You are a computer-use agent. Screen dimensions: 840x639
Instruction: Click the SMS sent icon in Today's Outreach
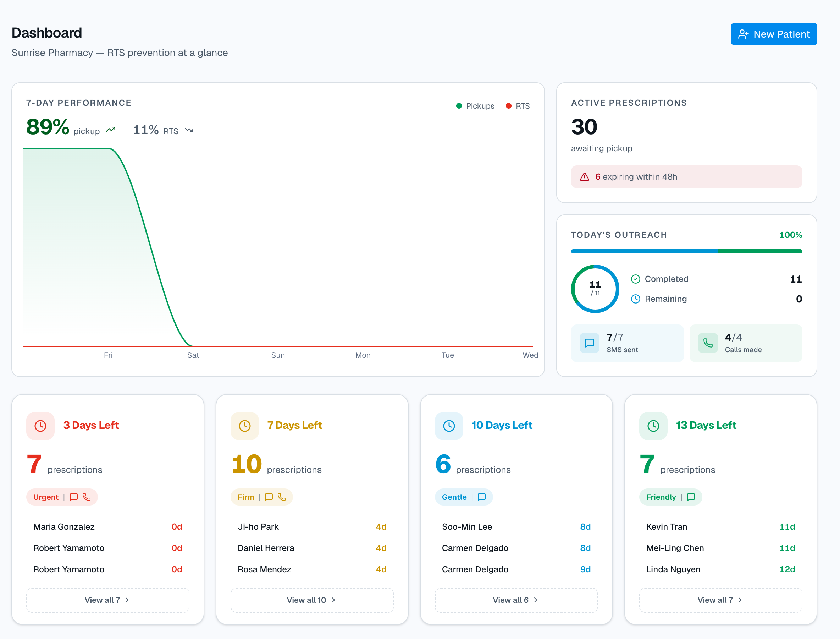[589, 343]
